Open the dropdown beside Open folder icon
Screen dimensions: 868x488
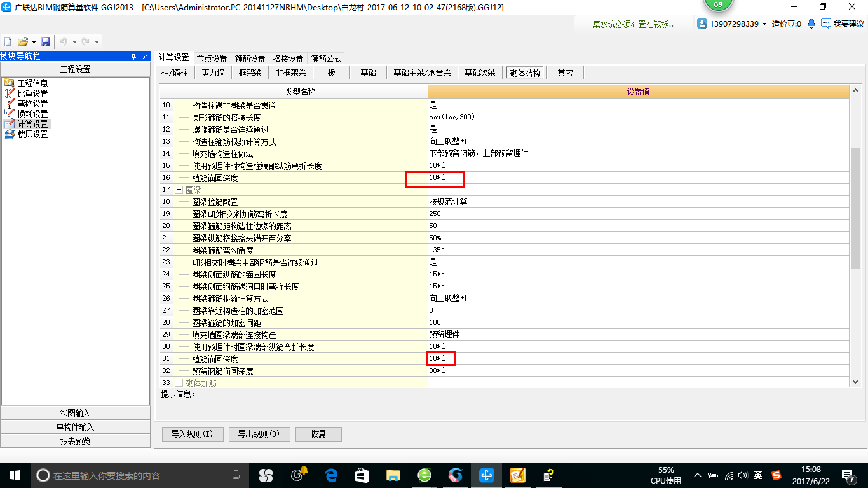(33, 43)
